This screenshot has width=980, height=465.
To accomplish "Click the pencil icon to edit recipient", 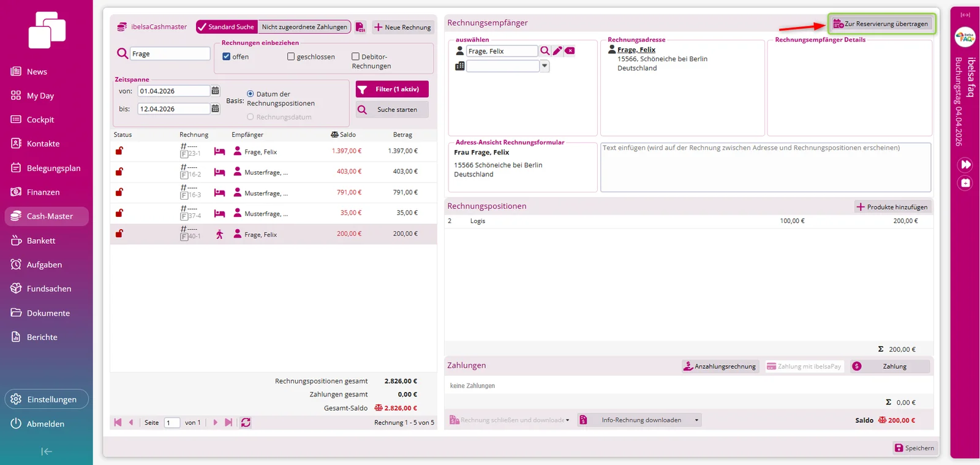I will (557, 51).
